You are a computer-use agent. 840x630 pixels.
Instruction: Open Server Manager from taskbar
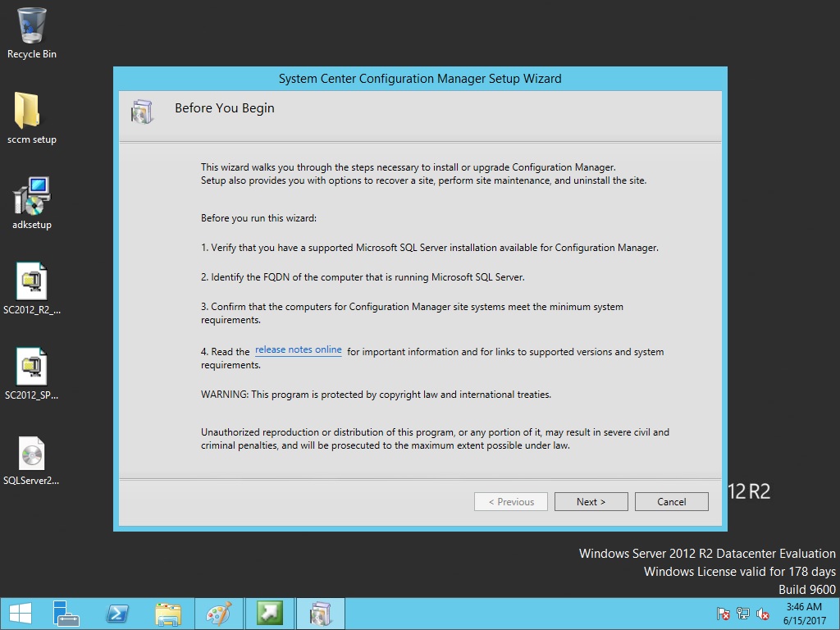66,614
